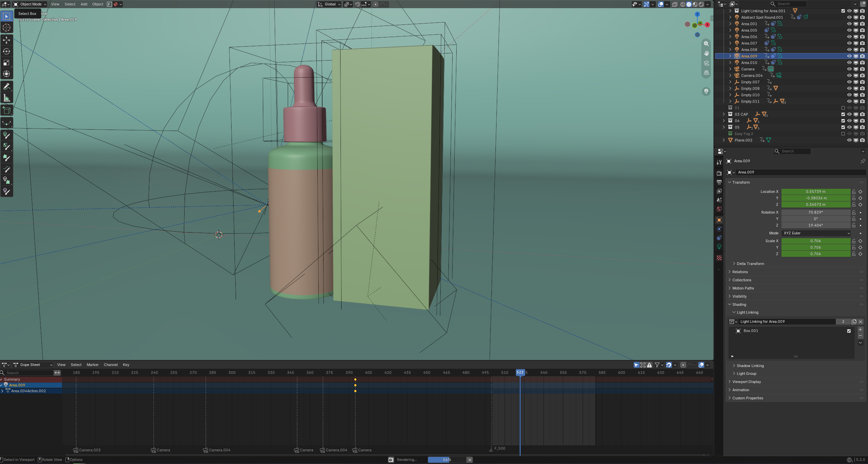
Task: Click the Scale Z value field
Action: tap(816, 254)
